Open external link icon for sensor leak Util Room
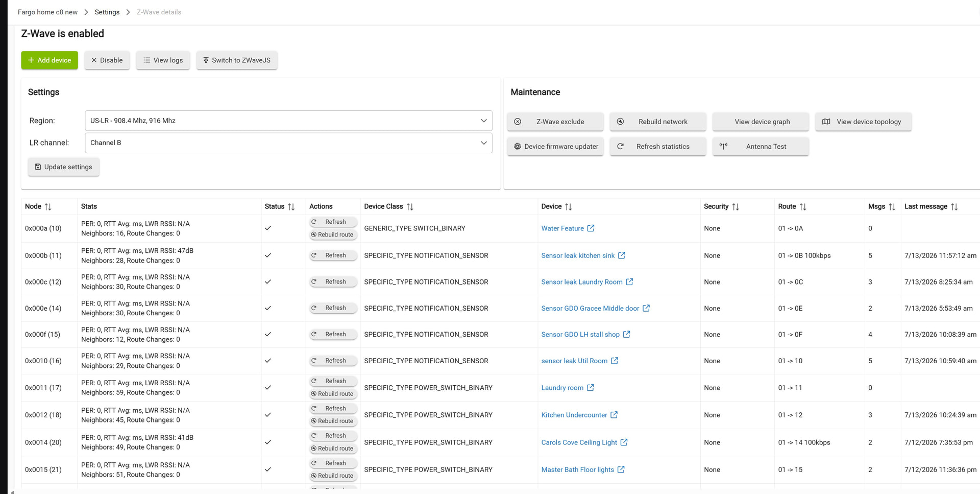The width and height of the screenshot is (980, 494). coord(615,361)
